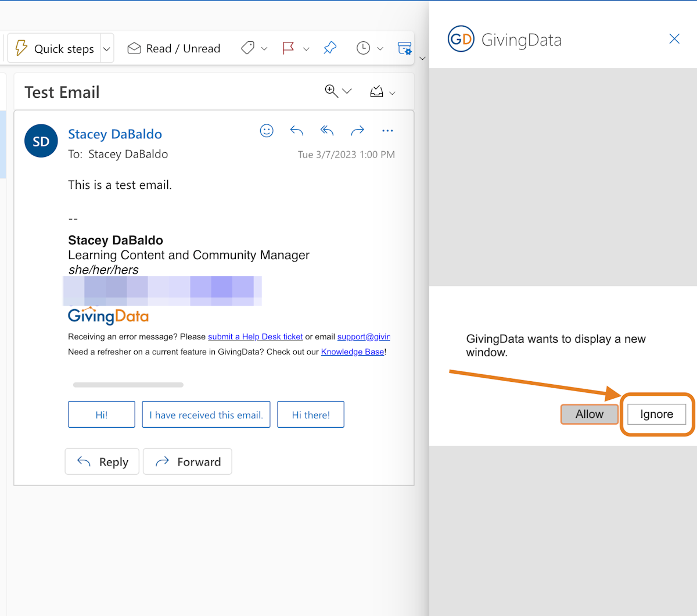The image size is (697, 616).
Task: Snooze the email with the clock icon
Action: pyautogui.click(x=363, y=48)
